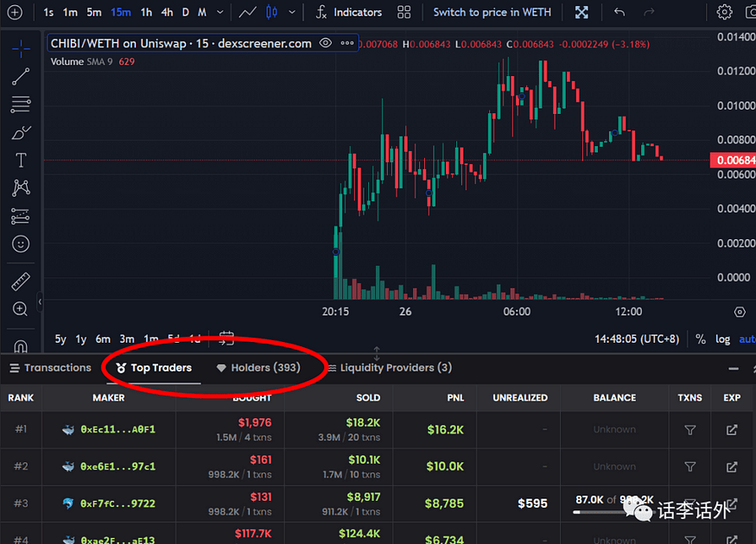756x544 pixels.
Task: Switch chart to line style
Action: pos(247,12)
